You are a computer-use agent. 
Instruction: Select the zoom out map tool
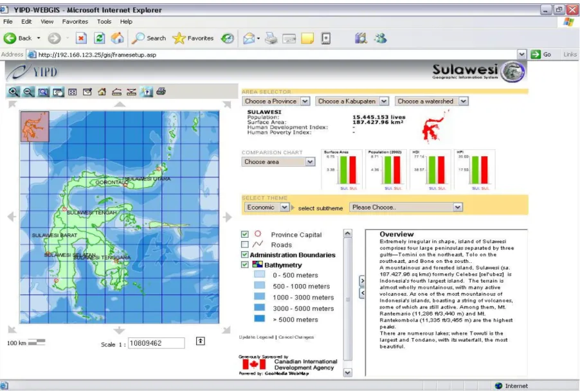(x=28, y=92)
